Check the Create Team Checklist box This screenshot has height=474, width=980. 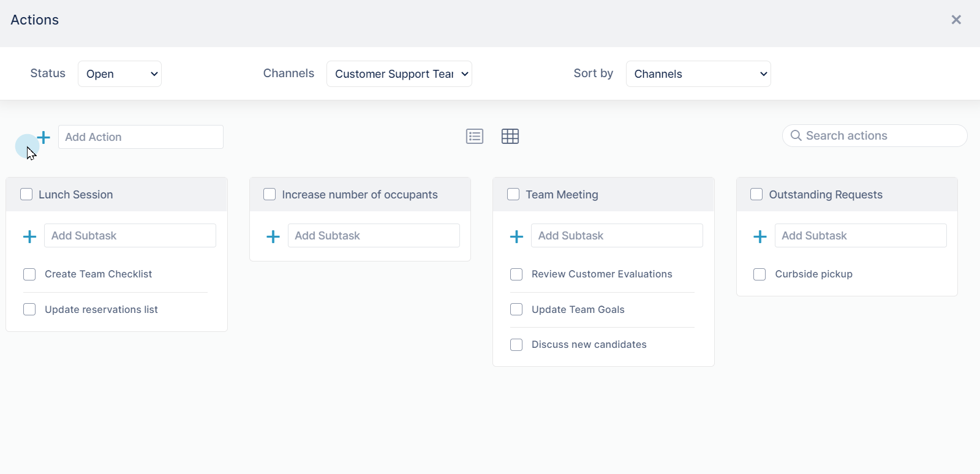point(29,274)
